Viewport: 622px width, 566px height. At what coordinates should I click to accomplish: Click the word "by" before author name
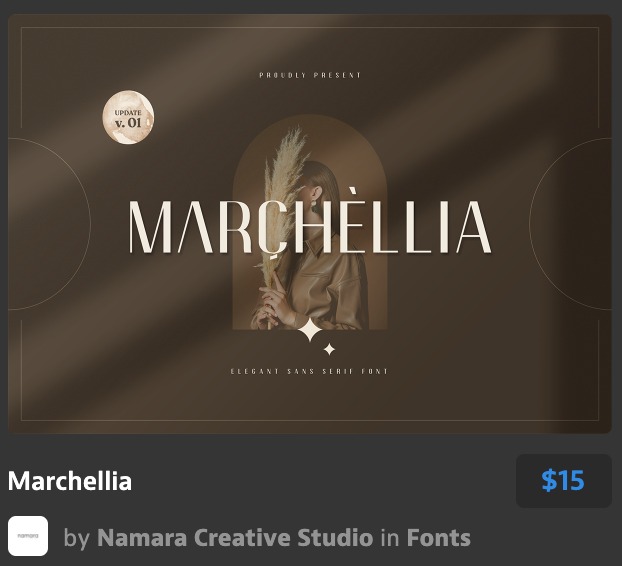[77, 539]
